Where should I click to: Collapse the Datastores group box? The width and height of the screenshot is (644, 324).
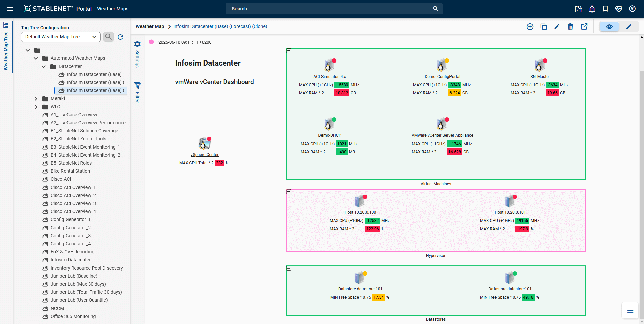click(289, 268)
